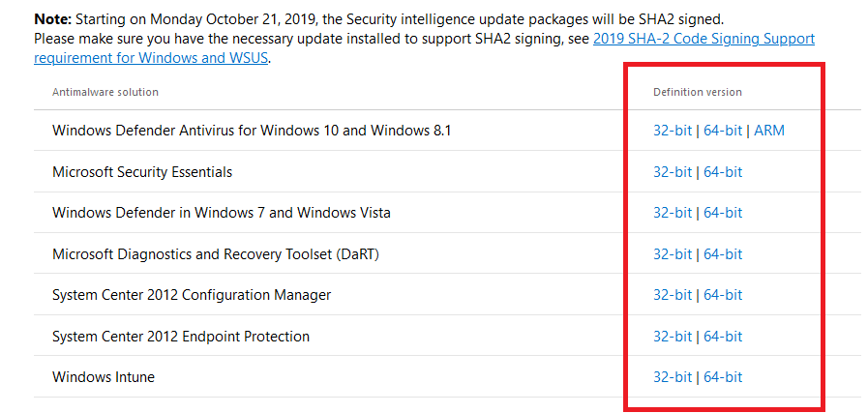Download 64-bit DaRT definitions
The height and width of the screenshot is (413, 868).
[723, 254]
